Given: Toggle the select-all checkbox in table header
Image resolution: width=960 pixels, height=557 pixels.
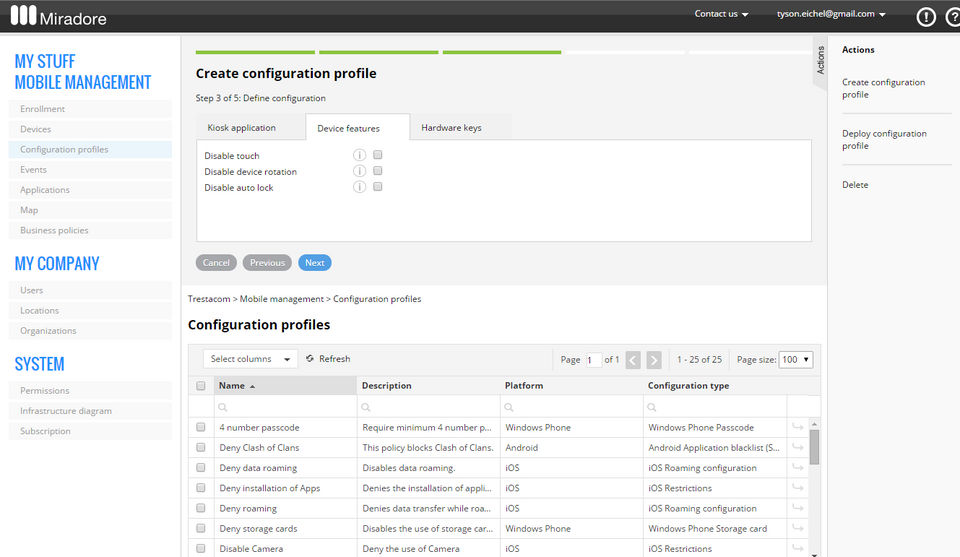Looking at the screenshot, I should point(201,386).
